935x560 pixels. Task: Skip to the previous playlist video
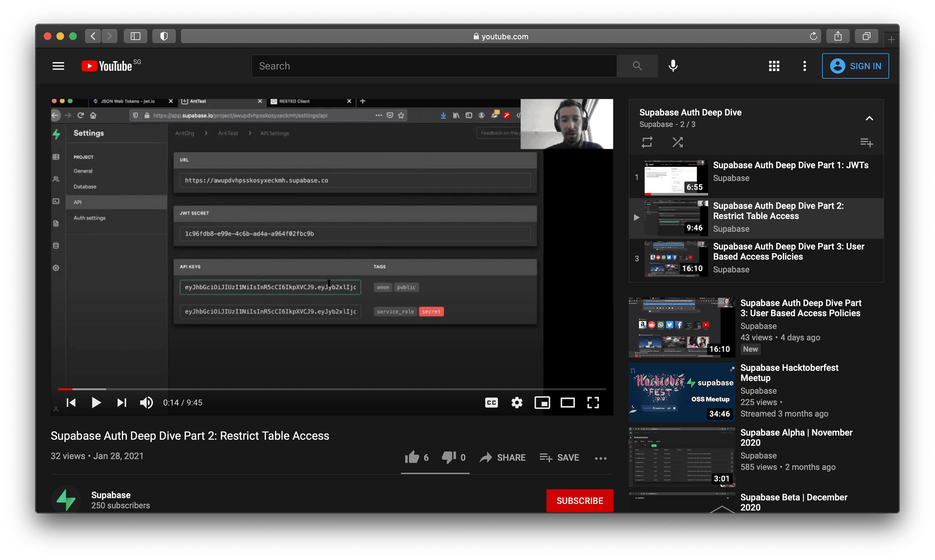coord(71,402)
